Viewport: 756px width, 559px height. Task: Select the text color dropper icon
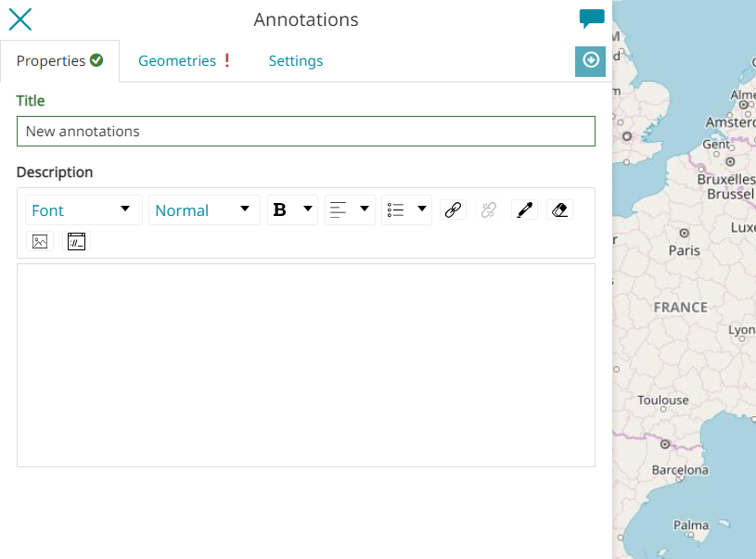tap(524, 210)
